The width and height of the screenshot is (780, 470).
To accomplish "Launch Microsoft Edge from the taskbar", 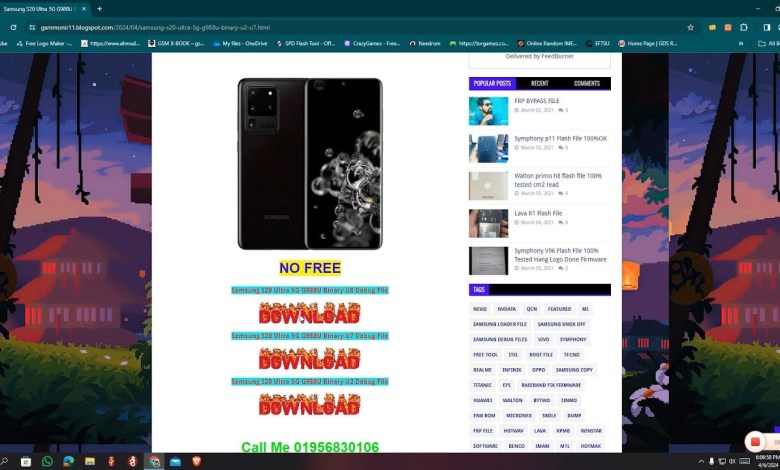I will (68, 461).
